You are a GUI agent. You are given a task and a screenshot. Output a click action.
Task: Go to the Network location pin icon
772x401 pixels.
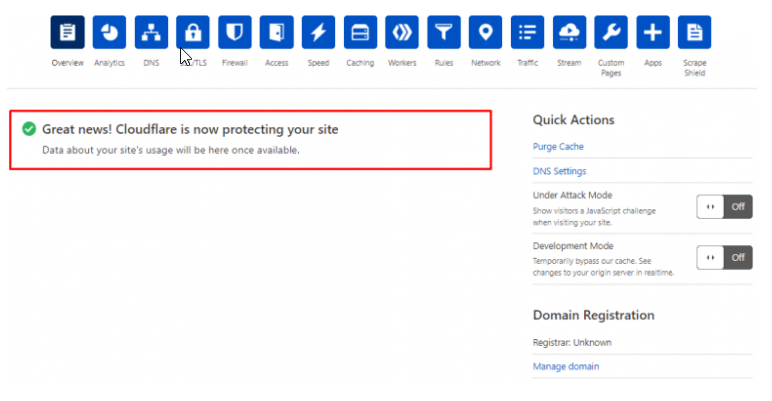[485, 33]
